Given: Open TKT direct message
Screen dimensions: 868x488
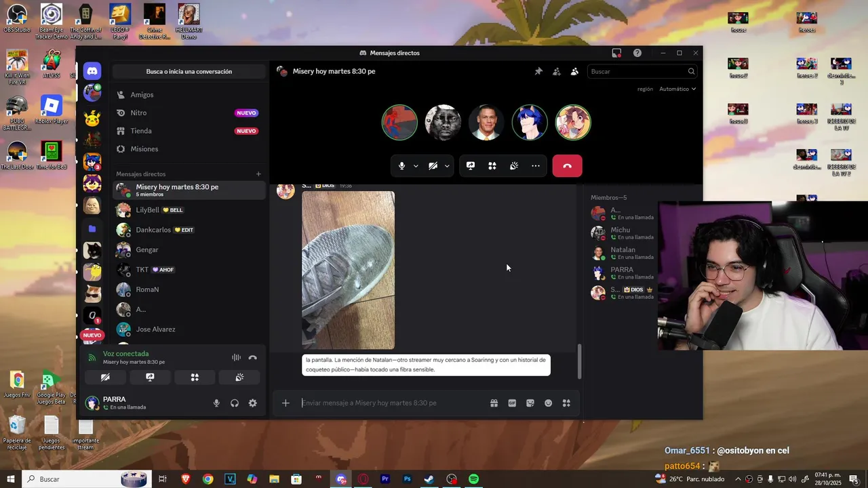Looking at the screenshot, I should tap(189, 270).
